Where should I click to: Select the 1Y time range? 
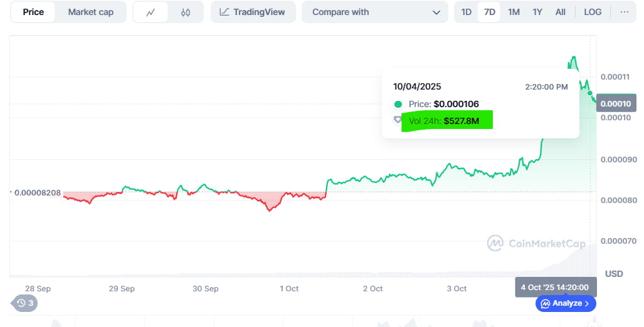pyautogui.click(x=537, y=12)
